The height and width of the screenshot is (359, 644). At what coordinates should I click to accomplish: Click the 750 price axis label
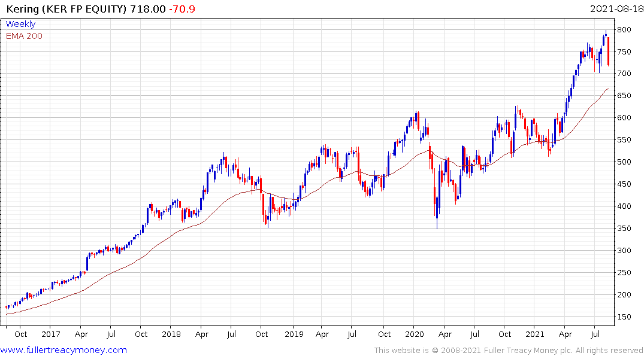(x=624, y=51)
